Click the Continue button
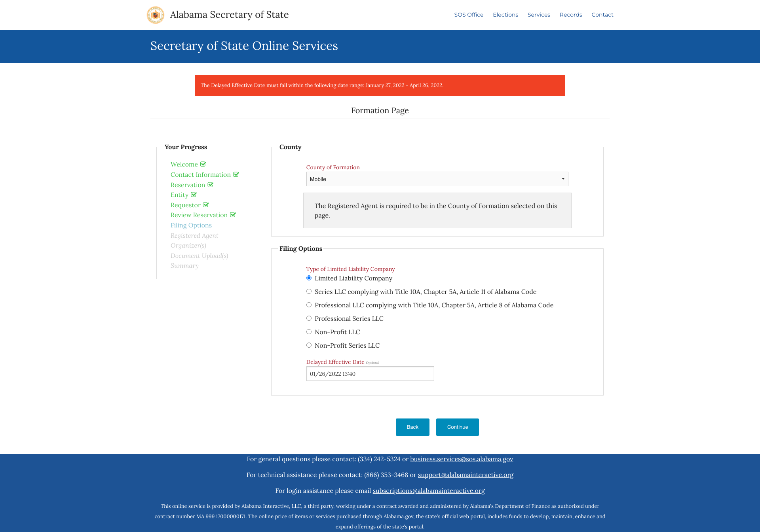Viewport: 760px width, 532px height. click(x=458, y=427)
